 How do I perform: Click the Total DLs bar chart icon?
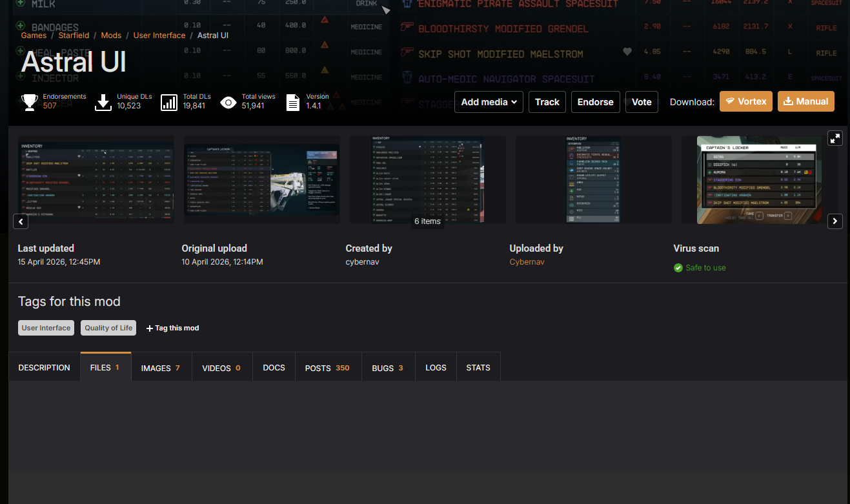coord(169,102)
